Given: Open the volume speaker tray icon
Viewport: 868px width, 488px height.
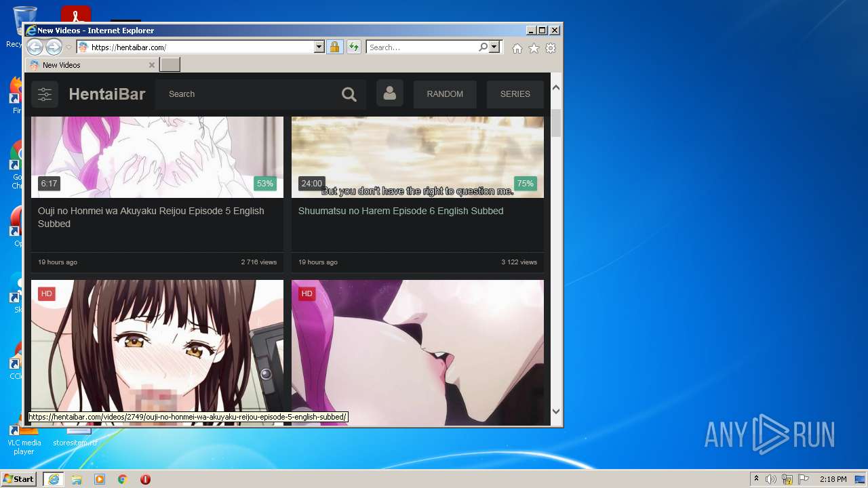Looking at the screenshot, I should [x=771, y=479].
